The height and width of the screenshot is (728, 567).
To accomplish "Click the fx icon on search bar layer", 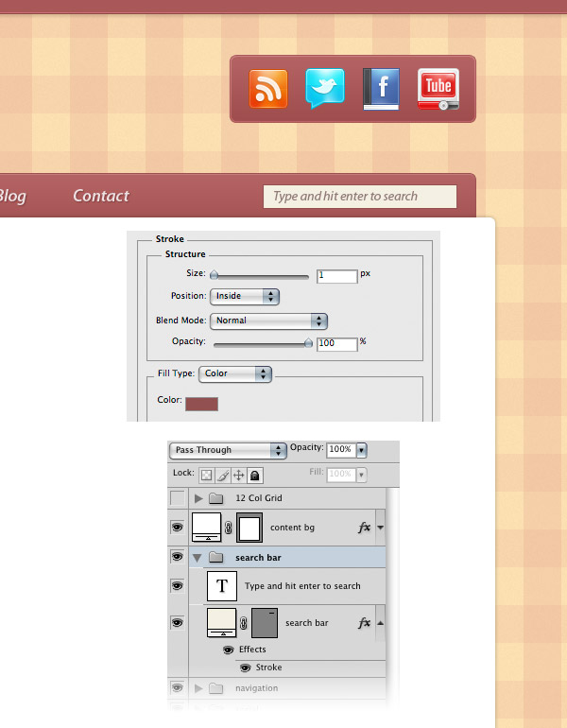I will coord(364,623).
